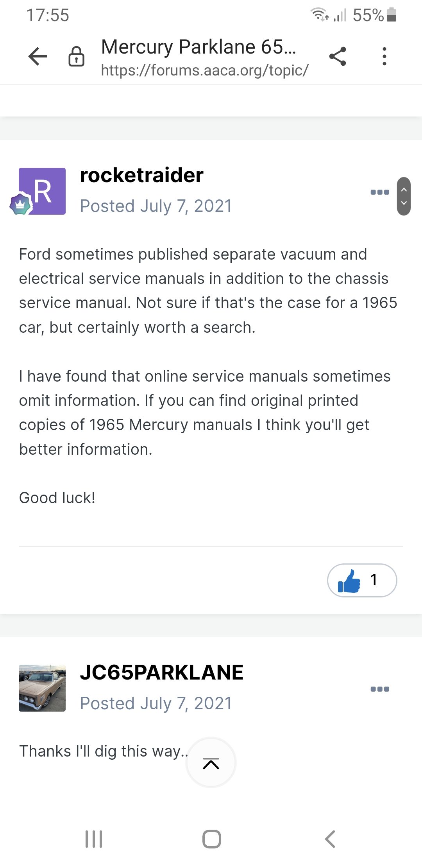Tap the scroll-to-top floating button
The width and height of the screenshot is (422, 868).
pos(211,762)
